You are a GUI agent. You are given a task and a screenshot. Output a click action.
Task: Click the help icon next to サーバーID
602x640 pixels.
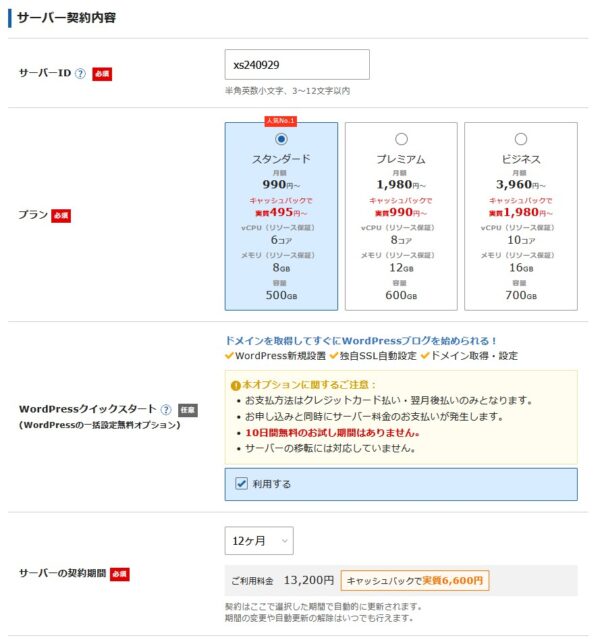coord(80,73)
